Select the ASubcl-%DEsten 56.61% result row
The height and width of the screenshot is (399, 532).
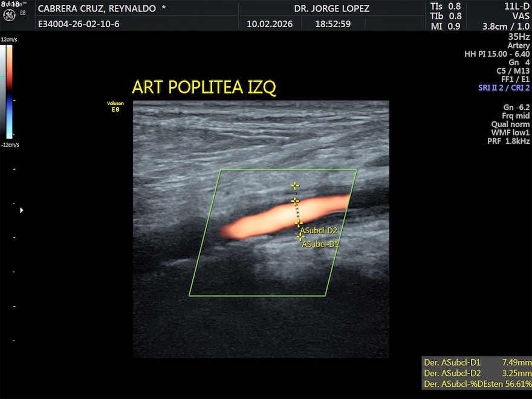(x=477, y=384)
